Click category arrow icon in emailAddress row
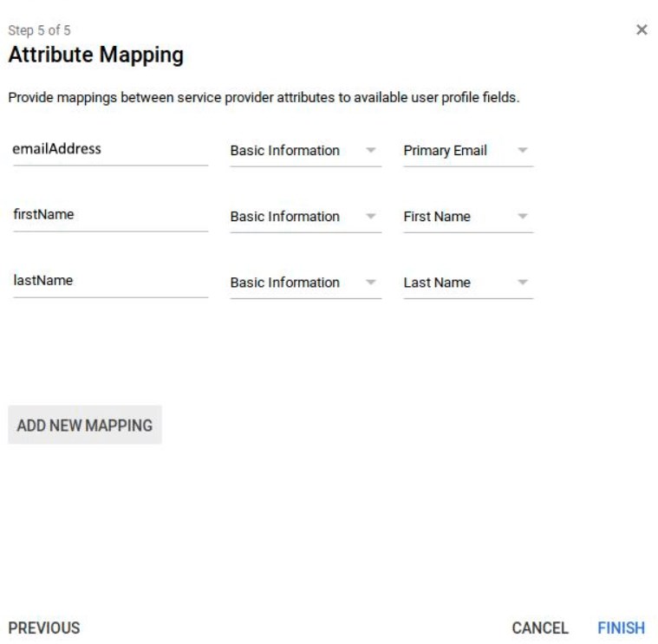 370,150
